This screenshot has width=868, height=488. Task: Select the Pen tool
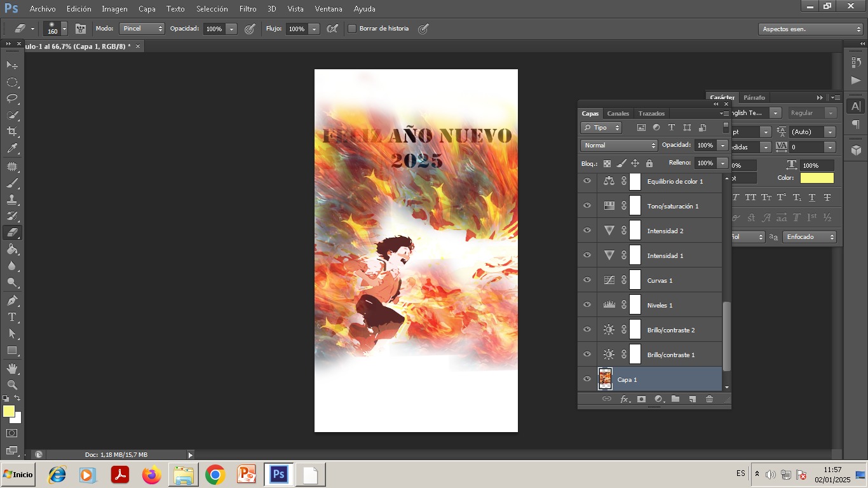tap(12, 300)
